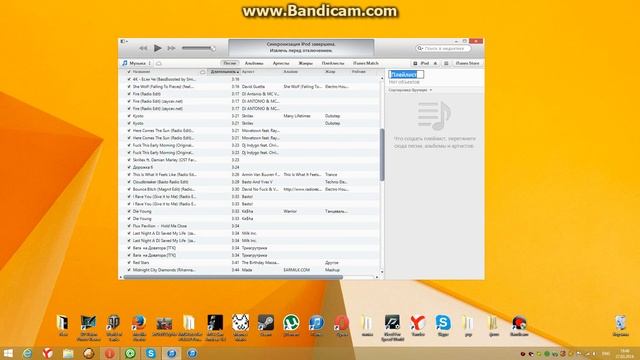The image size is (640, 360).
Task: Adjust the iTunes volume slider
Action: coord(198,48)
